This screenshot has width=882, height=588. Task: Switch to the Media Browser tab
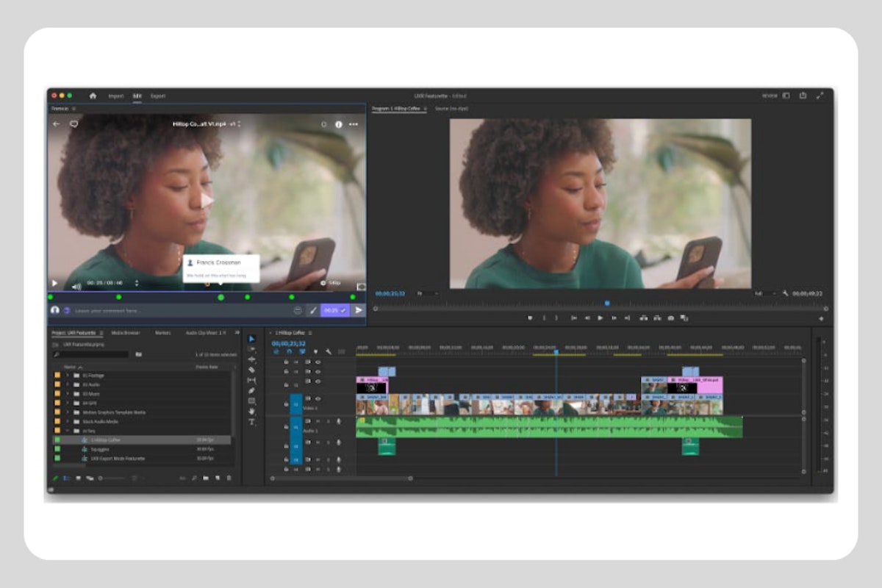126,333
